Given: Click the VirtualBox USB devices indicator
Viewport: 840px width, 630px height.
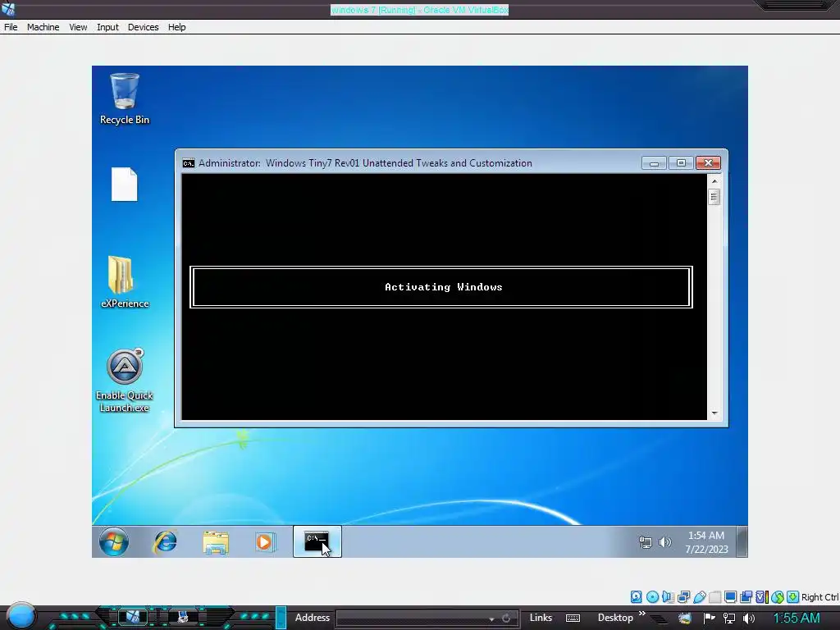Looking at the screenshot, I should pyautogui.click(x=700, y=597).
